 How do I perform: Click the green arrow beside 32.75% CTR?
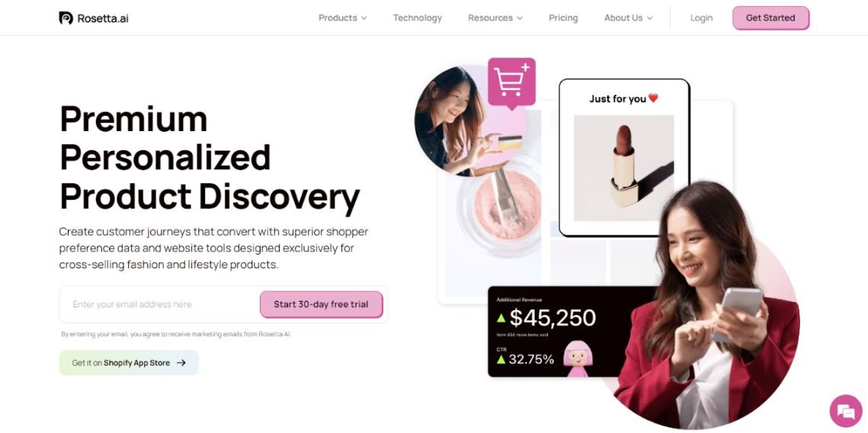tap(501, 359)
